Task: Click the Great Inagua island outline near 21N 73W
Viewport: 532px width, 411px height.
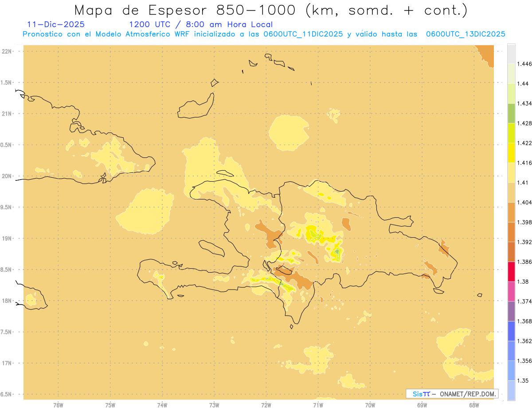Action: (x=196, y=106)
